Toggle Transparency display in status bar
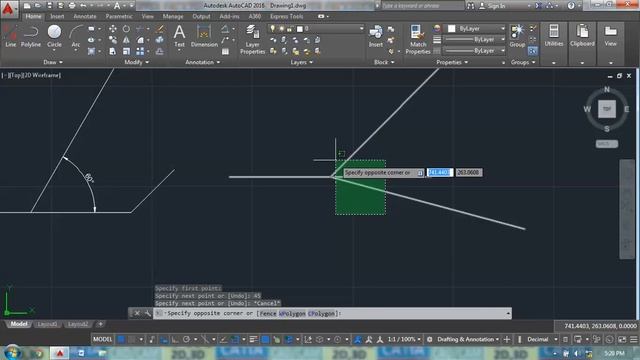The image size is (640, 360). 265,339
